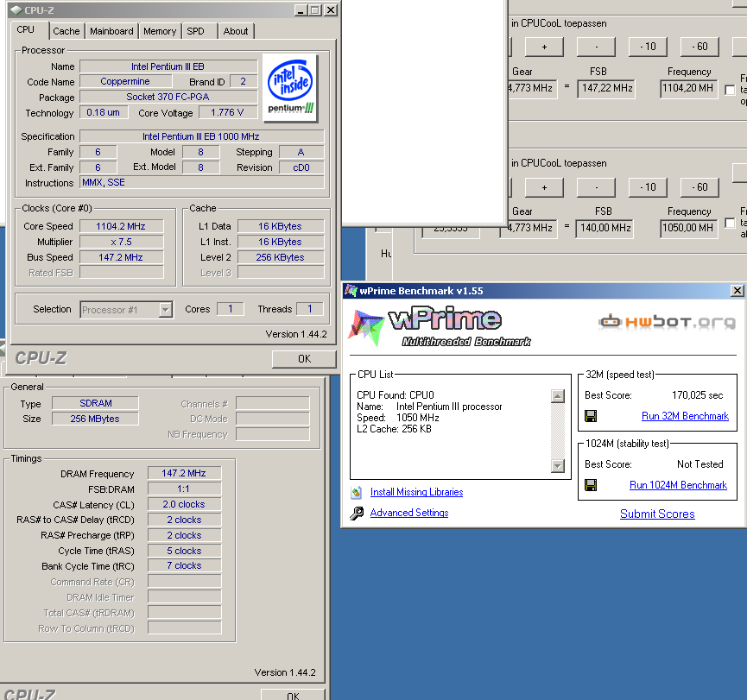Click the -60 button in the lower CPUCool row
This screenshot has width=747, height=700.
(x=700, y=187)
